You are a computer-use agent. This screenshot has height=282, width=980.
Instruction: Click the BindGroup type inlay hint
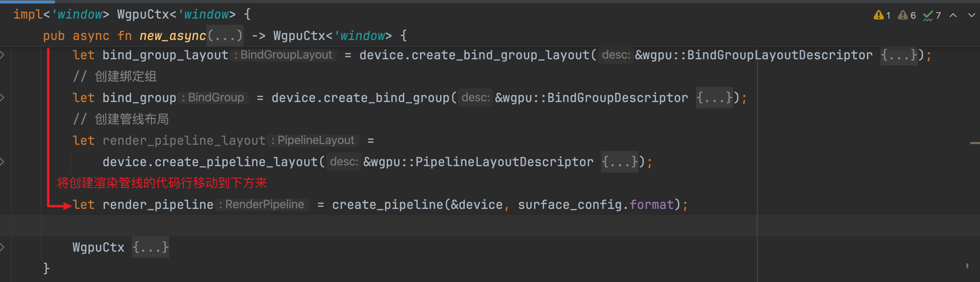[x=213, y=98]
